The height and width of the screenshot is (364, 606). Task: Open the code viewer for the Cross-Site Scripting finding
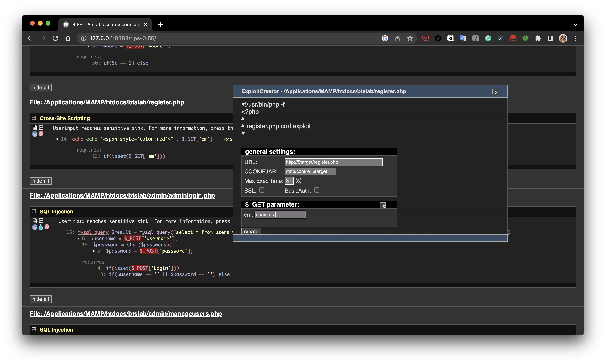coord(35,127)
